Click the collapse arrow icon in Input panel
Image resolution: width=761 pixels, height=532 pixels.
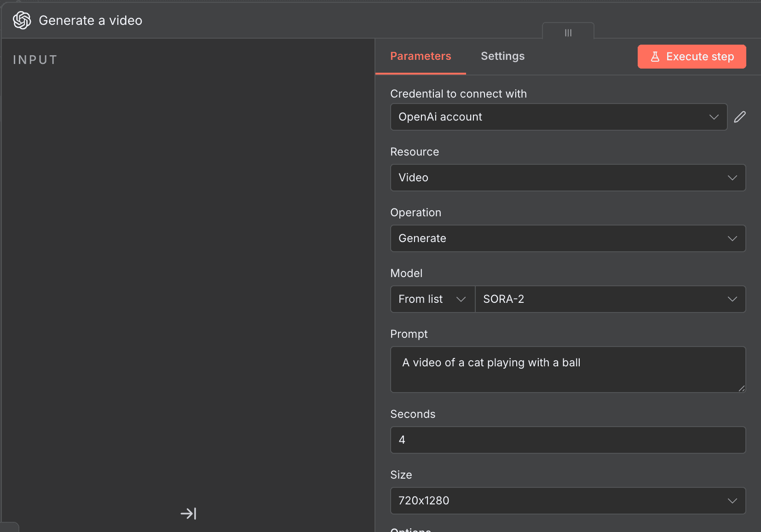click(188, 514)
